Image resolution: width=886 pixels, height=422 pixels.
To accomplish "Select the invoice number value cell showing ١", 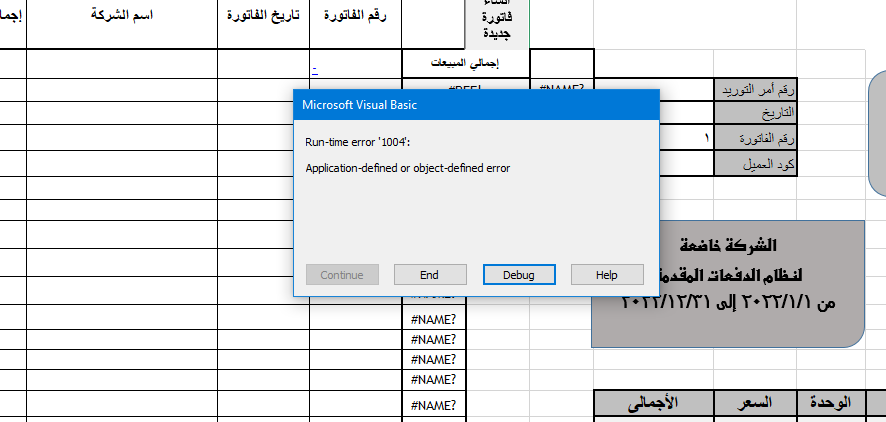I will pyautogui.click(x=686, y=138).
